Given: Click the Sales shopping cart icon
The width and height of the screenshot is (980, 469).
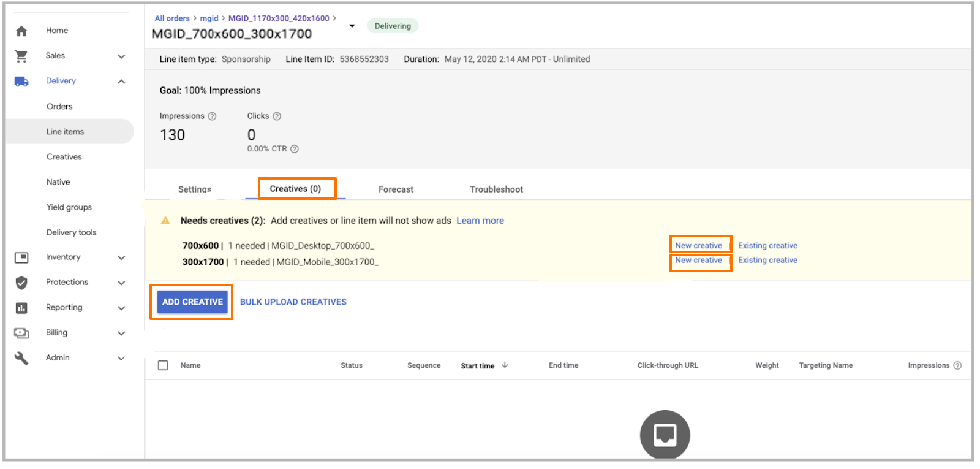Looking at the screenshot, I should coord(21,56).
